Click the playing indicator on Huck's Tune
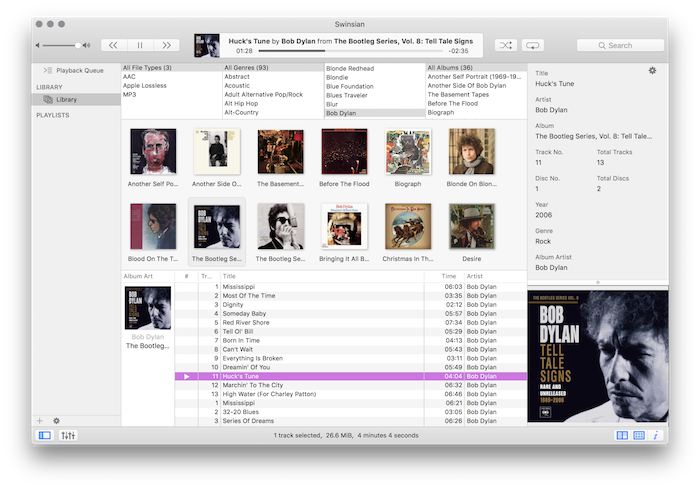 [x=187, y=376]
